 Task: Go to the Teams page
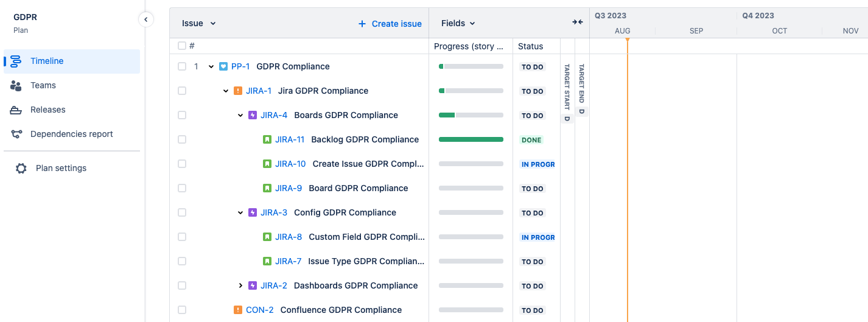tap(72, 86)
